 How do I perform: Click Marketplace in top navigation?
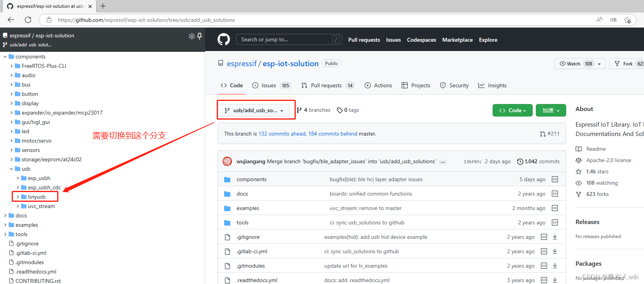(458, 40)
